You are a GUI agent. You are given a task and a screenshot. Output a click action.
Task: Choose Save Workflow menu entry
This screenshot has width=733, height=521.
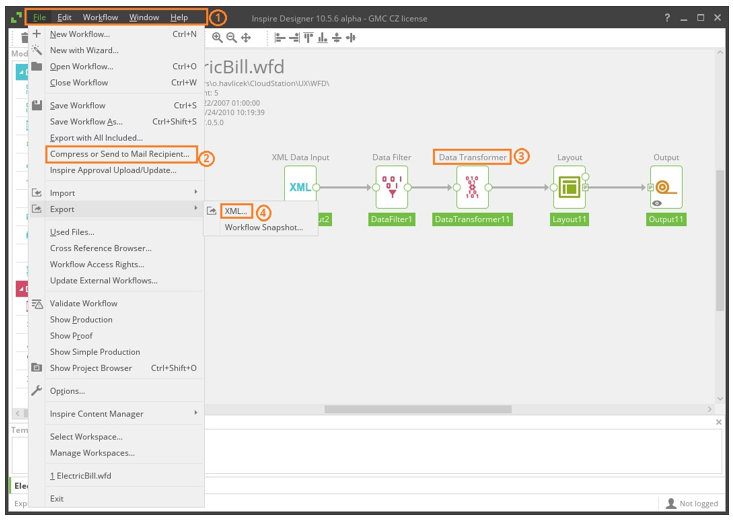click(x=116, y=106)
